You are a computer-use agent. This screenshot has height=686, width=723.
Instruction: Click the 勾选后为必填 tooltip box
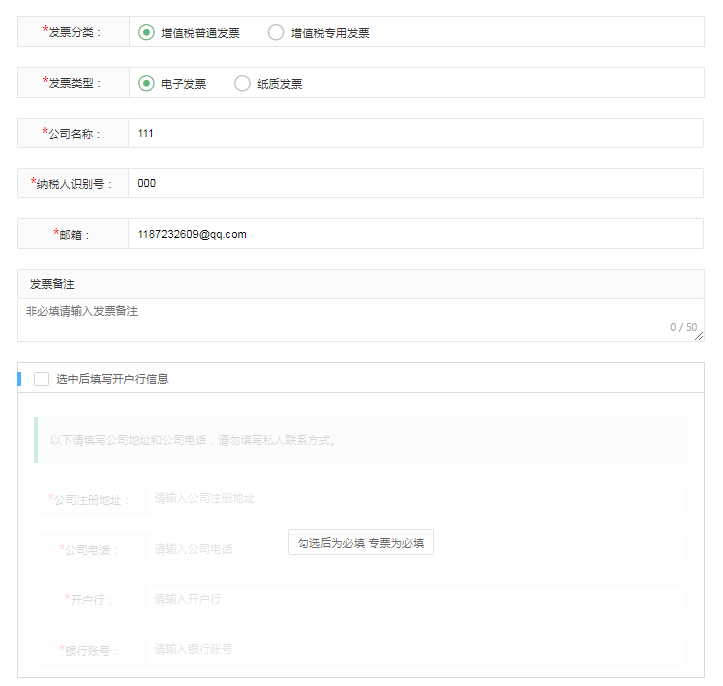pyautogui.click(x=360, y=543)
